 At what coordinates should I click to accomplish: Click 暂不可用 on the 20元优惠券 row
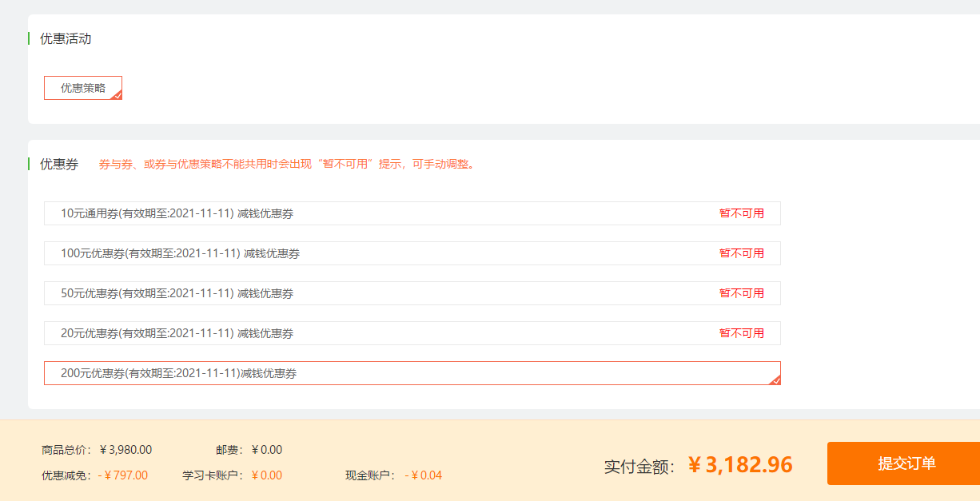741,333
